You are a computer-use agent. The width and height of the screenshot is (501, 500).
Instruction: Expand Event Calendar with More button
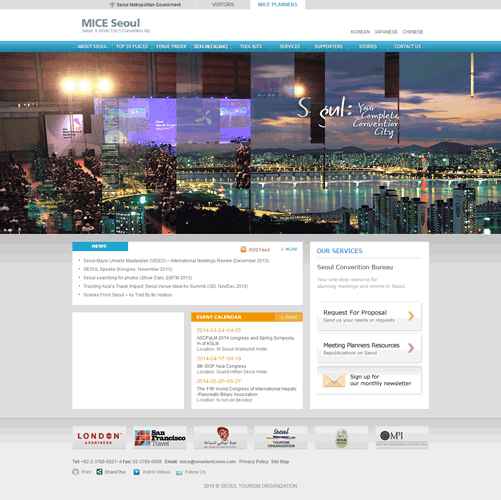tap(289, 317)
